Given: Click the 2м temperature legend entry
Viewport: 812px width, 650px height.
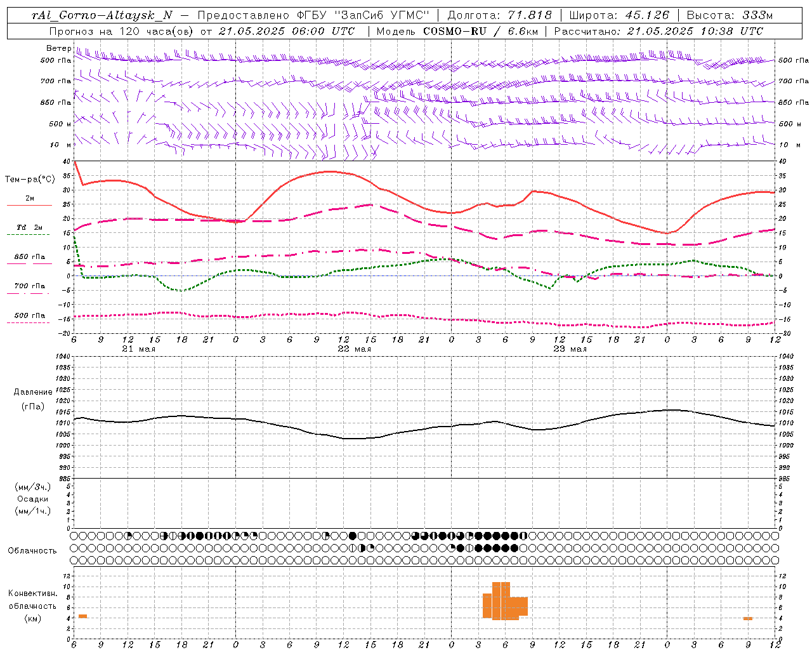Looking at the screenshot, I should coord(30,198).
